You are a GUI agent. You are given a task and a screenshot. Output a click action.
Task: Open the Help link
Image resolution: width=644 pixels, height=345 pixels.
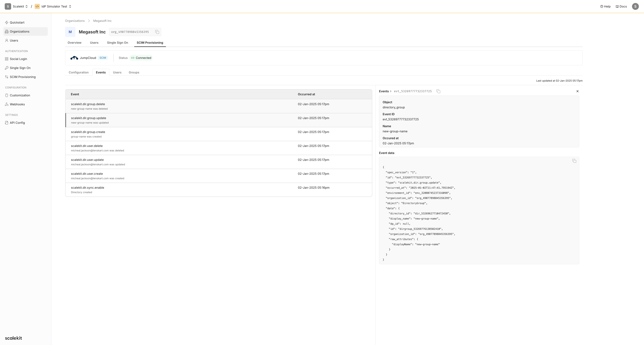coord(605,7)
